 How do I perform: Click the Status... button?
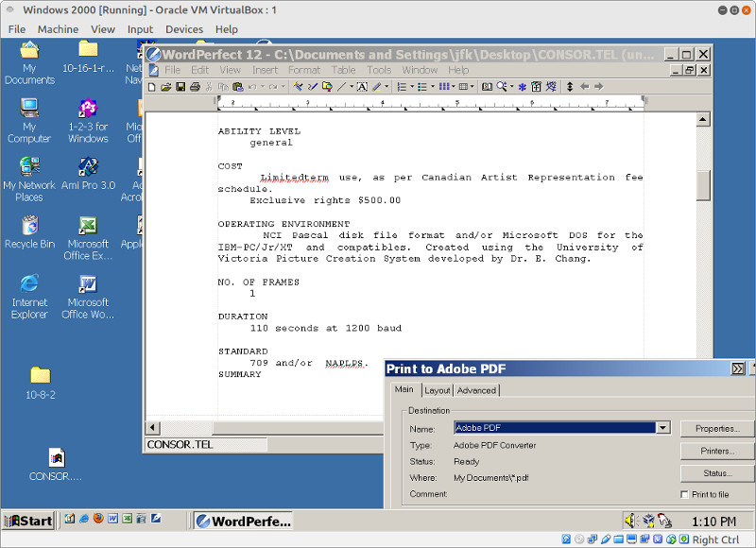pos(717,473)
